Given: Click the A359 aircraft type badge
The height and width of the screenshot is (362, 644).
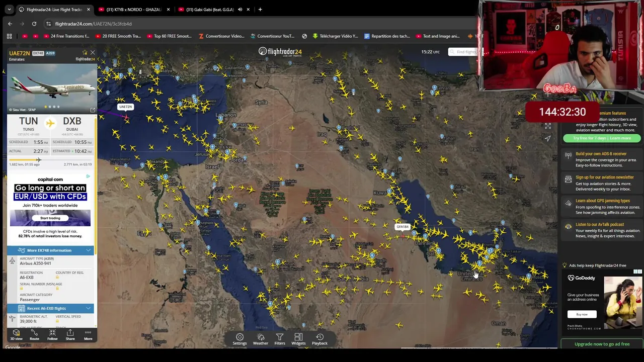Looking at the screenshot, I should 51,53.
